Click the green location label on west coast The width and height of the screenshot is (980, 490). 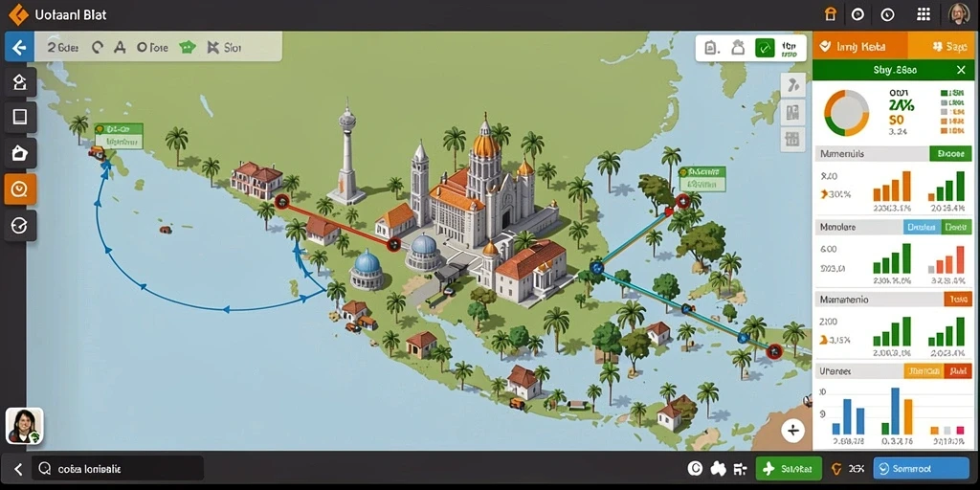tap(118, 136)
